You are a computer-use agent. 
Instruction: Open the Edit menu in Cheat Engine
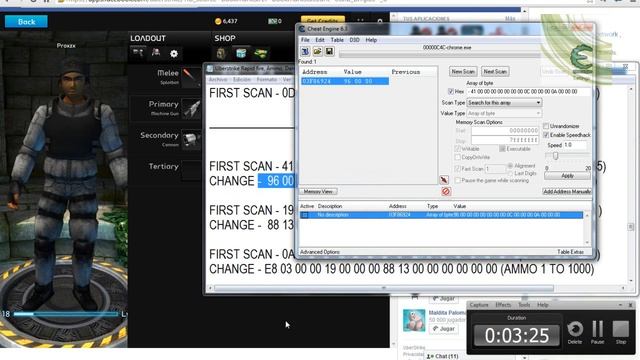[320, 40]
